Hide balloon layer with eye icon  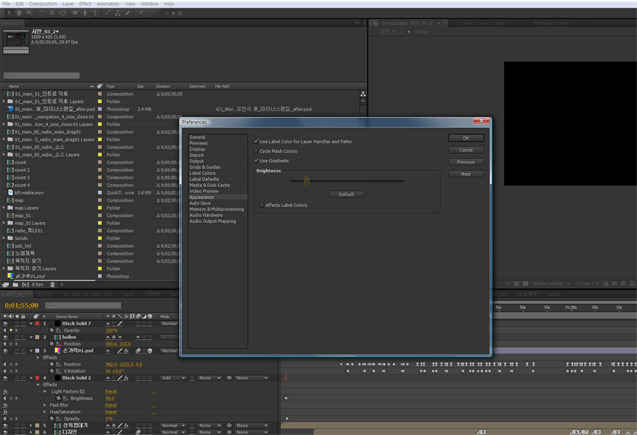click(x=5, y=337)
